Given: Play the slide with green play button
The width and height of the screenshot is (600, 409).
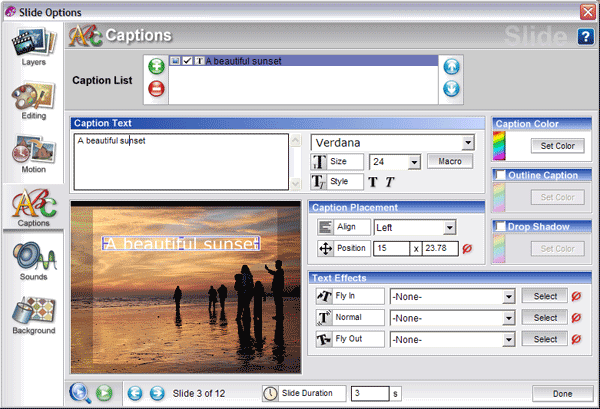Looking at the screenshot, I should click(104, 393).
